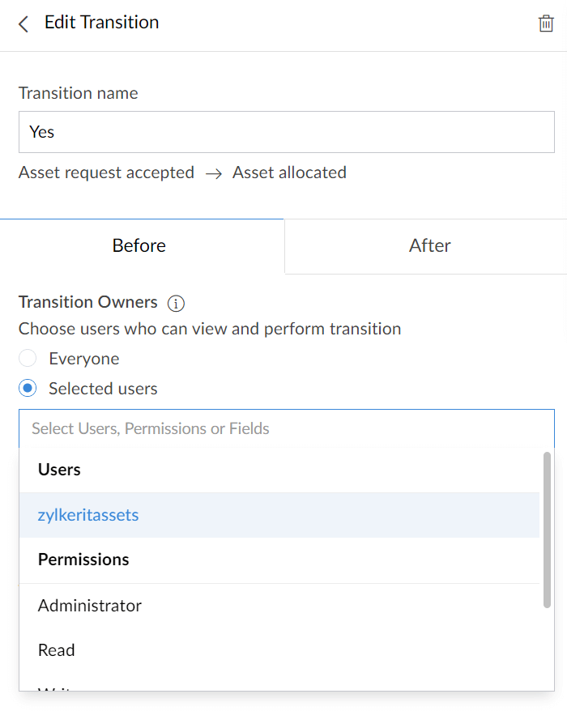Click the Permissions group header

83,560
